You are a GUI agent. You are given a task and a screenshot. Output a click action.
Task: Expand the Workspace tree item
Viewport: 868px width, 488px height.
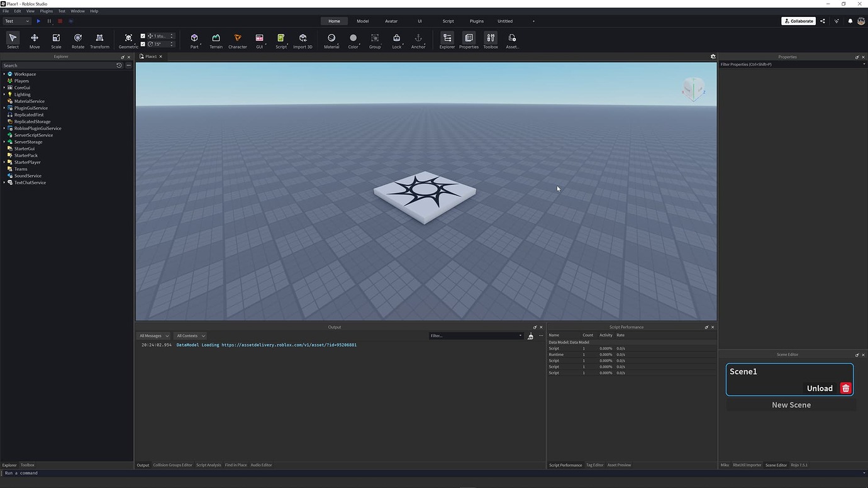point(5,74)
